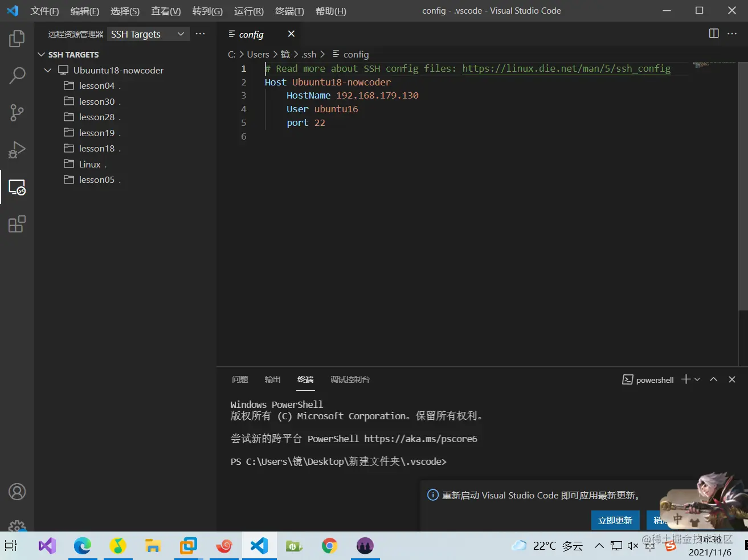Switch to the 调试控制台 panel tab
Viewport: 748px width, 560px height.
350,379
